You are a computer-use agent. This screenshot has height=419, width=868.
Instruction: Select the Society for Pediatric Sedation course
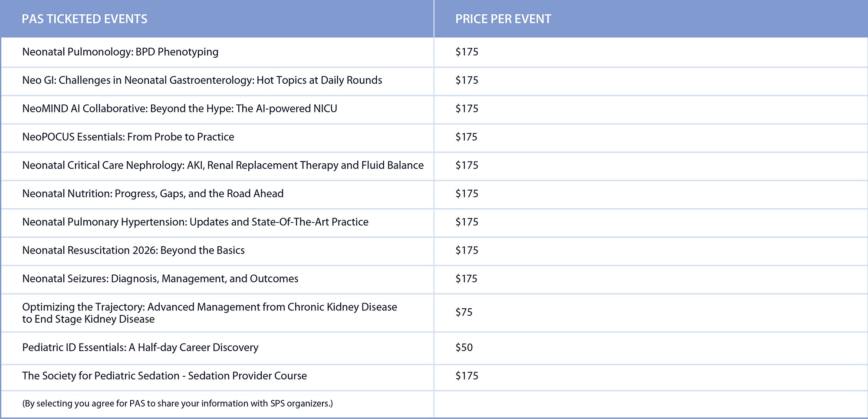point(164,376)
